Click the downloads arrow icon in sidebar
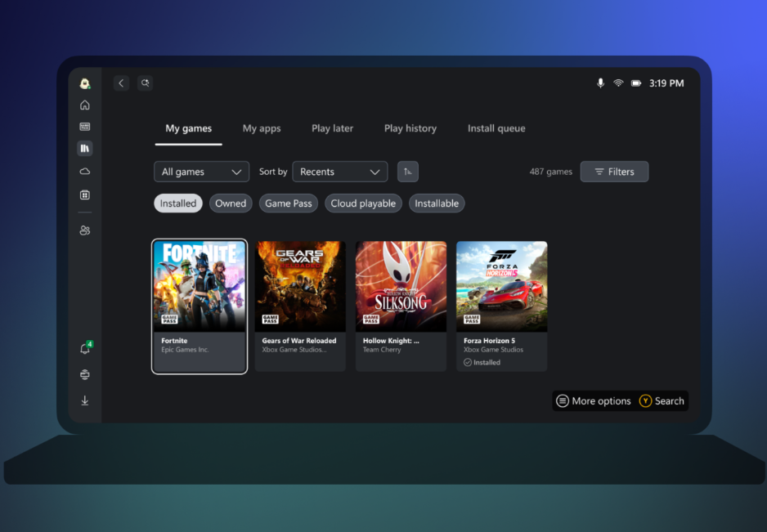This screenshot has height=532, width=767. tap(85, 400)
